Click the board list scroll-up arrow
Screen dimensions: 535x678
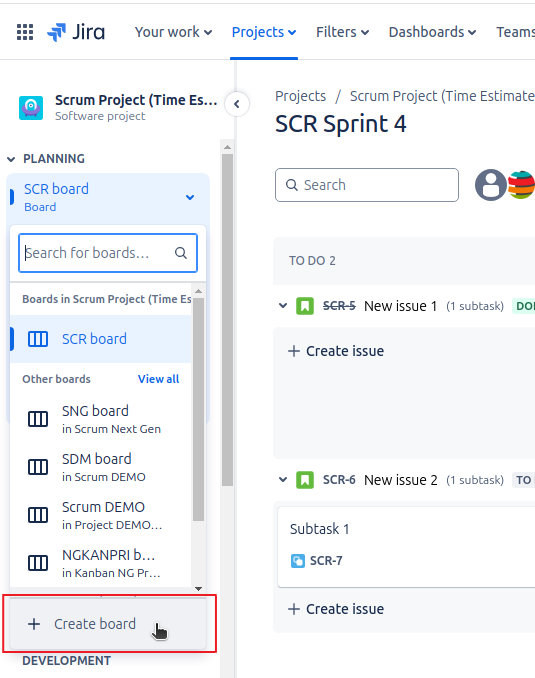(199, 291)
